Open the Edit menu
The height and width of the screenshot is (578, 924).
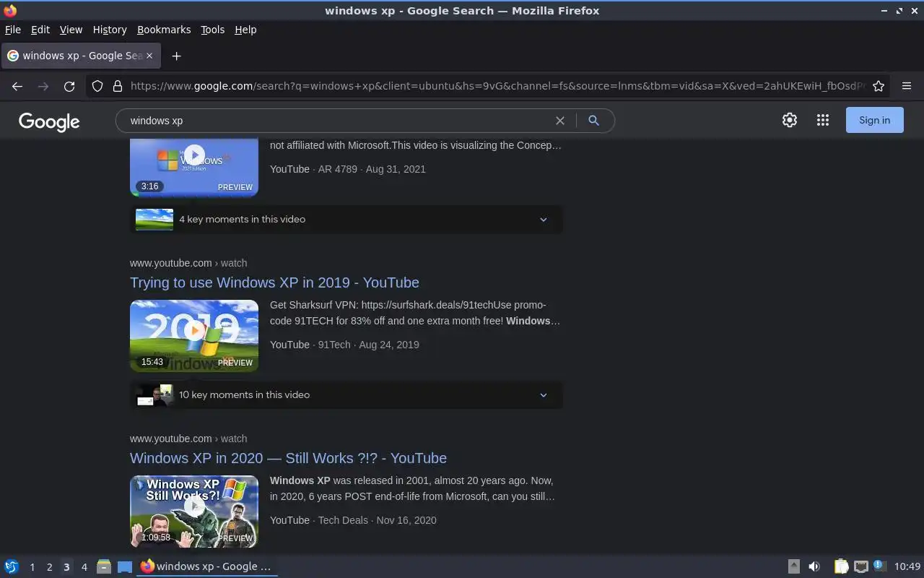pyautogui.click(x=40, y=30)
